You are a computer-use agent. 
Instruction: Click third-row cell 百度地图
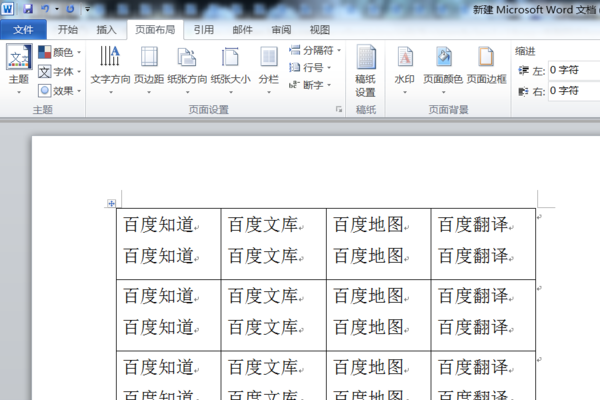pyautogui.click(x=379, y=376)
